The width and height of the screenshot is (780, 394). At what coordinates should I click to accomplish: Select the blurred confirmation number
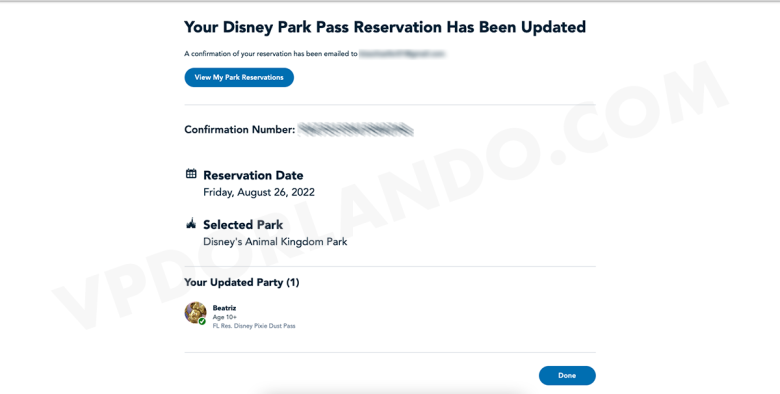pos(356,129)
